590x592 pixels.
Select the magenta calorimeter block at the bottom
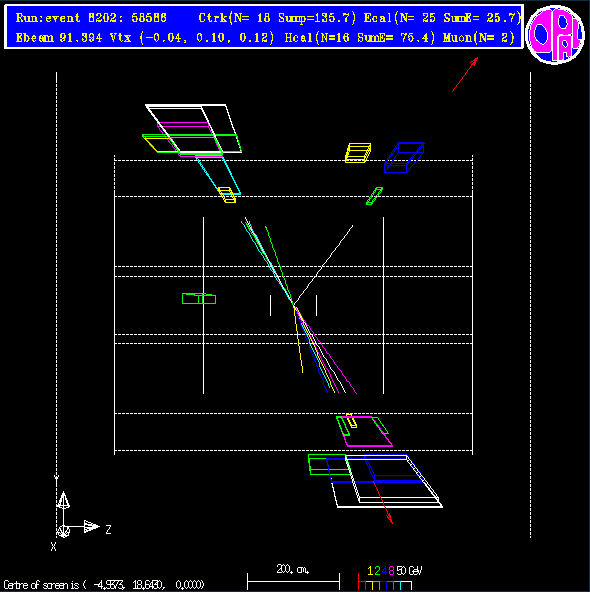point(367,432)
